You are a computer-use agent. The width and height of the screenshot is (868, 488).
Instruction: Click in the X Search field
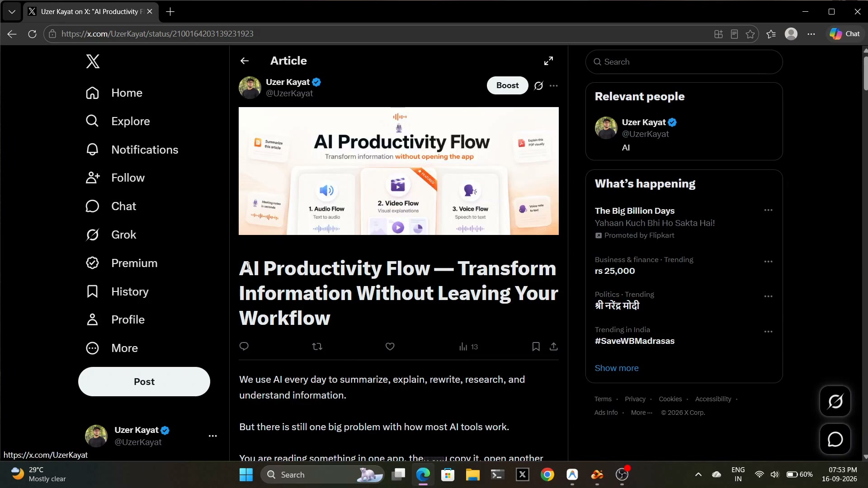coord(684,62)
